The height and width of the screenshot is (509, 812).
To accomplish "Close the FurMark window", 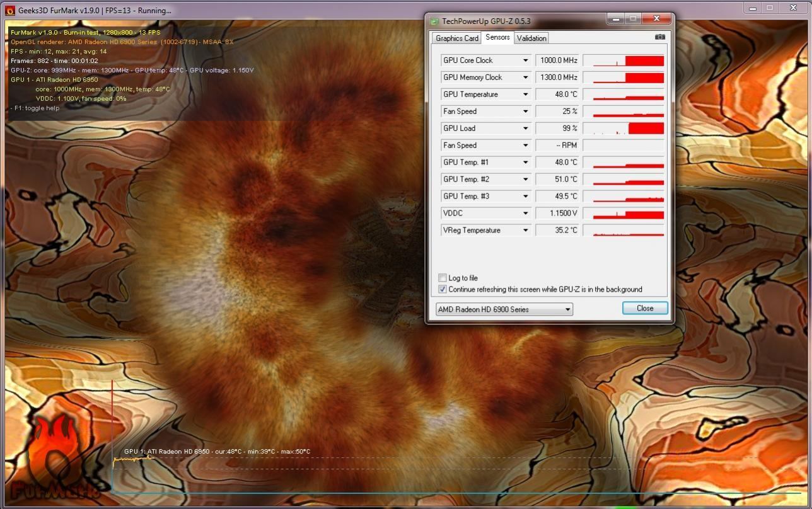I will point(794,8).
